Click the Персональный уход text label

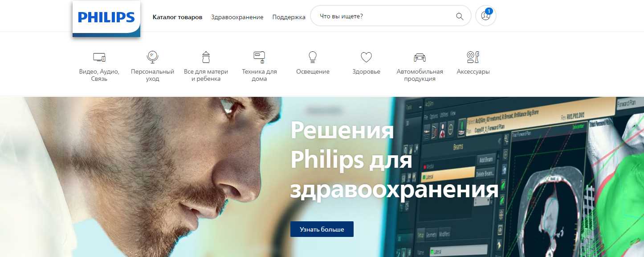click(x=152, y=75)
